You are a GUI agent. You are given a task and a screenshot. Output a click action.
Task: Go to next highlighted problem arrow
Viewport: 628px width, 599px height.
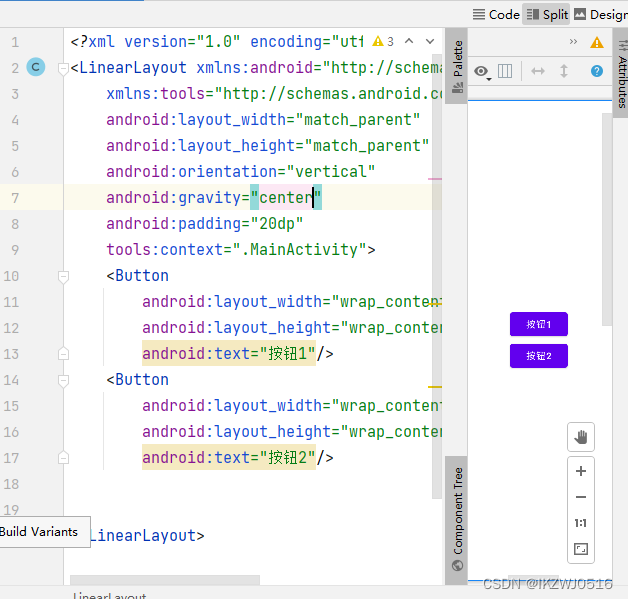point(430,41)
